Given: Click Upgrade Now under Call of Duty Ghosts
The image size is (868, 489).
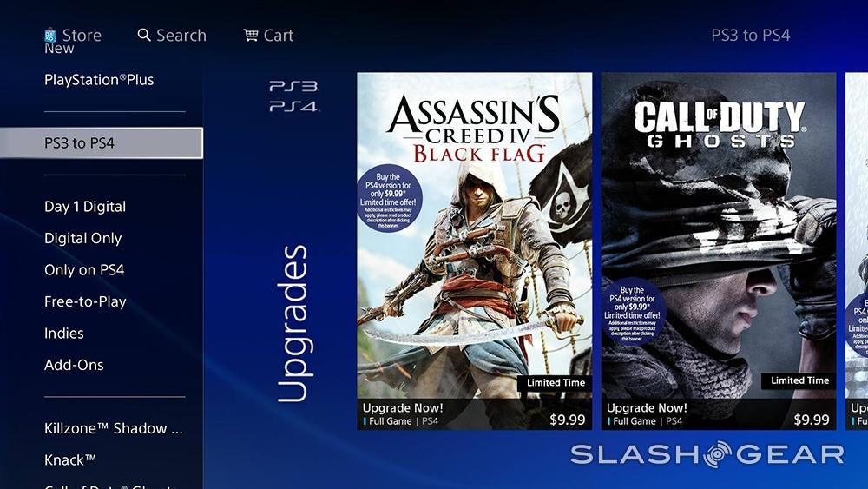Looking at the screenshot, I should 648,408.
